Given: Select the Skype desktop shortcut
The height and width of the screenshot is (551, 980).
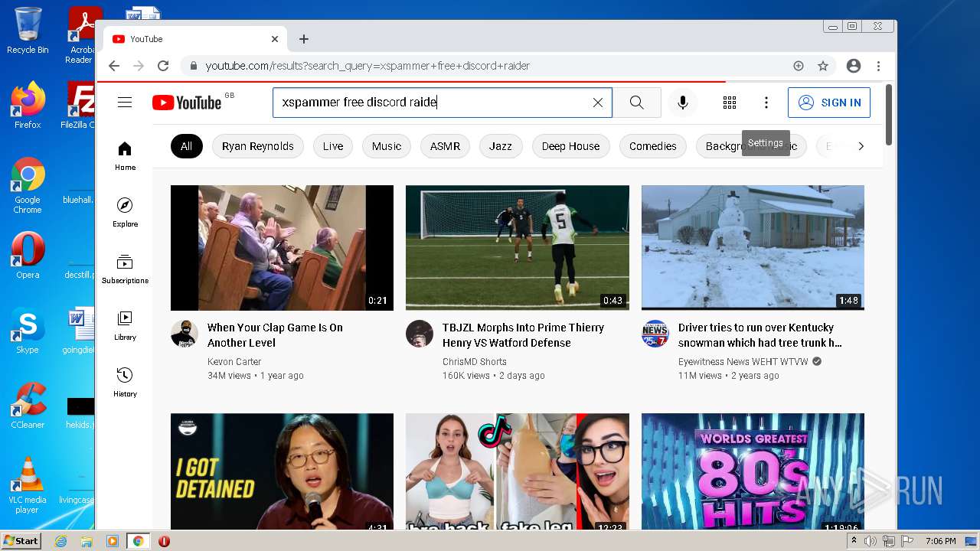Looking at the screenshot, I should (x=28, y=331).
